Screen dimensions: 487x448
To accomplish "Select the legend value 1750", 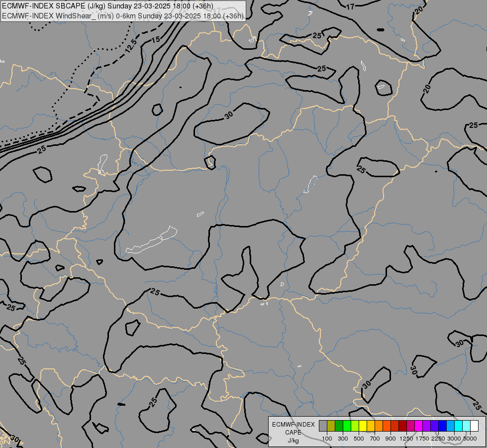I will point(422,439).
